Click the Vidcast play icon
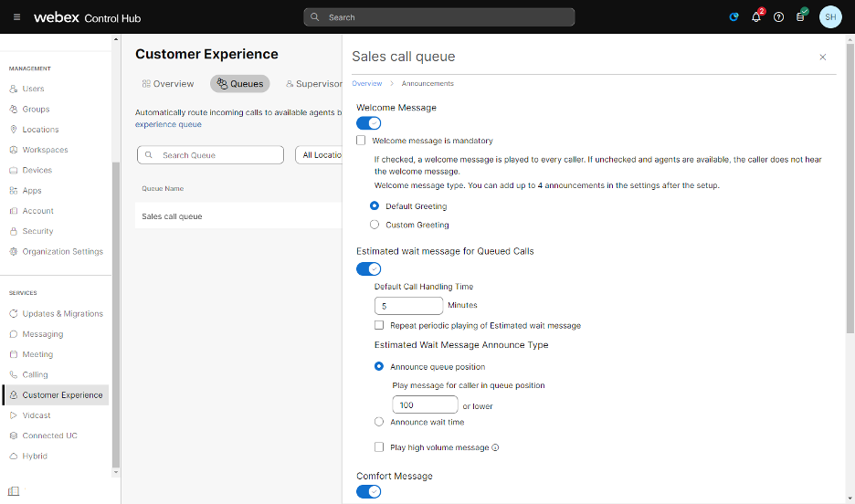This screenshot has width=855, height=504. pos(14,415)
